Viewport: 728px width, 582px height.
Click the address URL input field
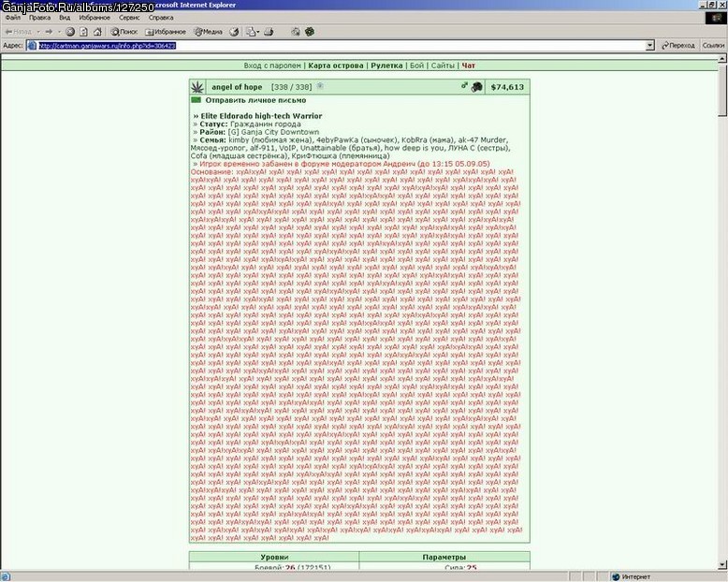click(x=342, y=46)
